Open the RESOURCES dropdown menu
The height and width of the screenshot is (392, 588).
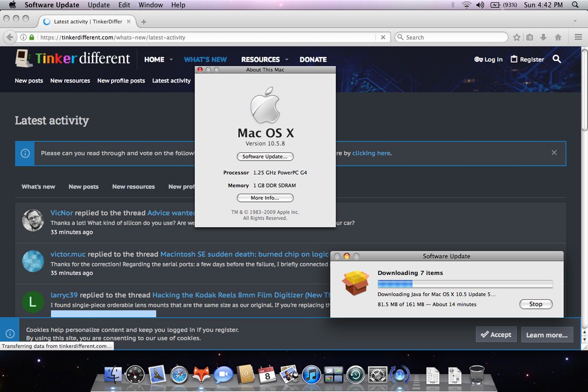point(261,59)
